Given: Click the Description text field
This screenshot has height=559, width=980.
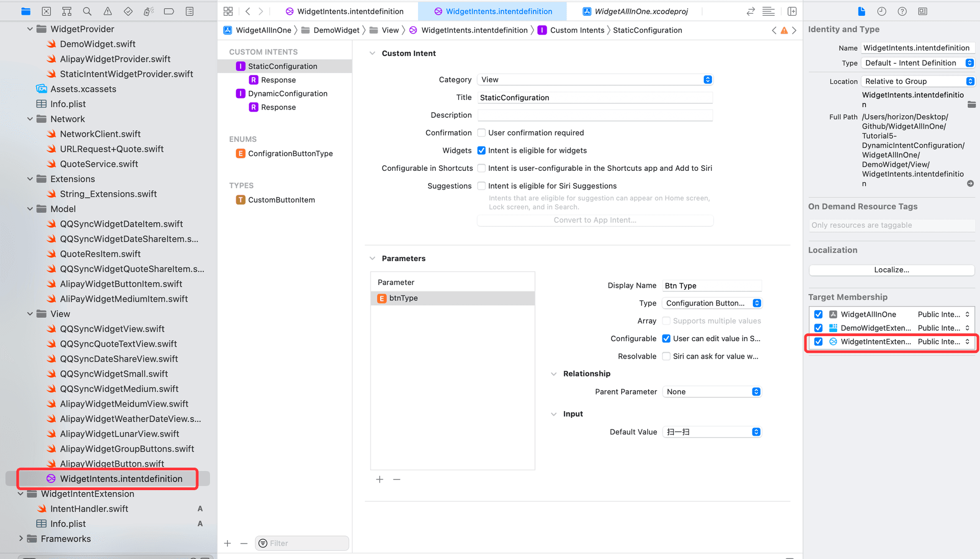Looking at the screenshot, I should click(595, 115).
